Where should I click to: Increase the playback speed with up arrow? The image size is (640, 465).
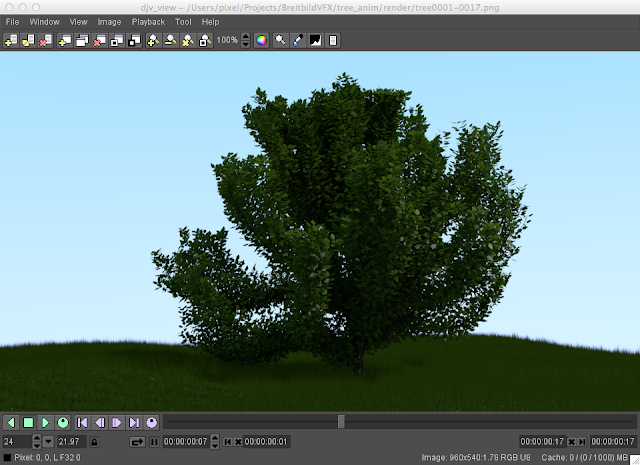point(36,438)
